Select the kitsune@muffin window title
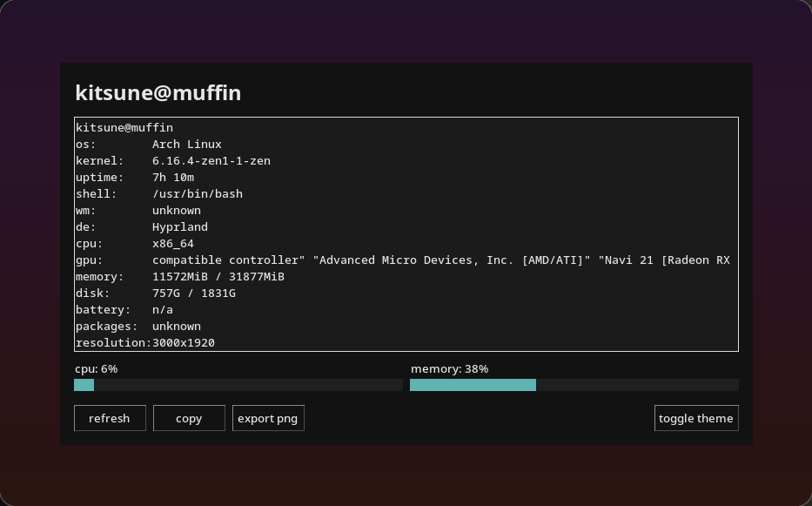The height and width of the screenshot is (506, 812). click(x=158, y=92)
